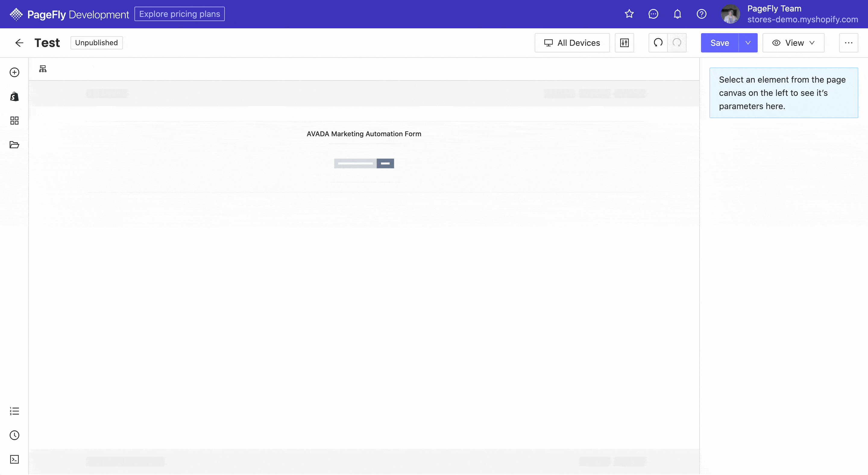Screen dimensions: 868x475
Task: Click the stores-demo.myshopify.com account text
Action: click(x=803, y=20)
